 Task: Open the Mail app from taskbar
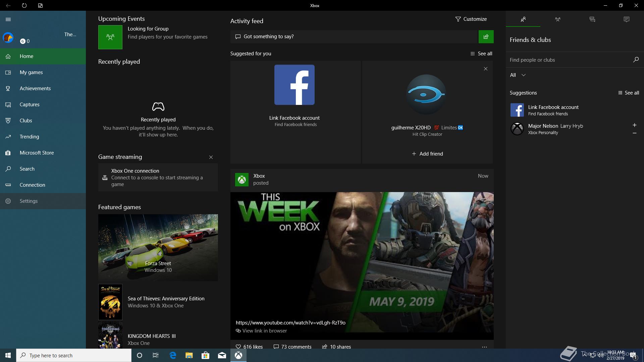pyautogui.click(x=222, y=355)
